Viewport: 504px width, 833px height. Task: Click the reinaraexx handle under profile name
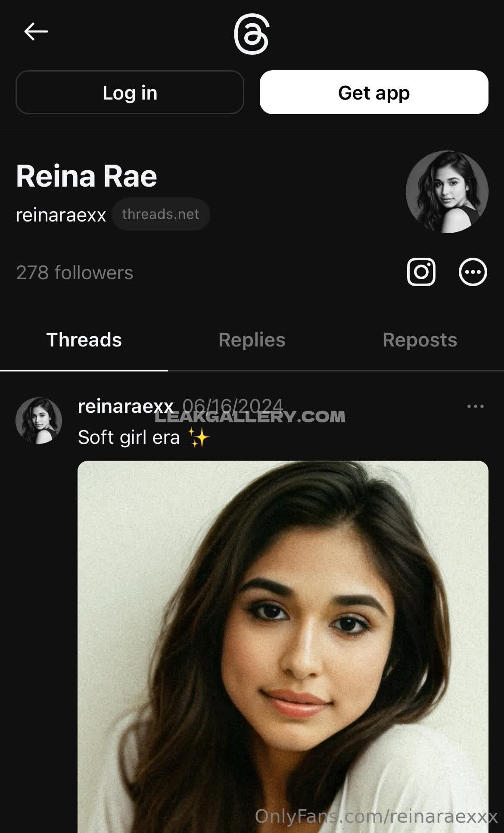click(x=61, y=215)
